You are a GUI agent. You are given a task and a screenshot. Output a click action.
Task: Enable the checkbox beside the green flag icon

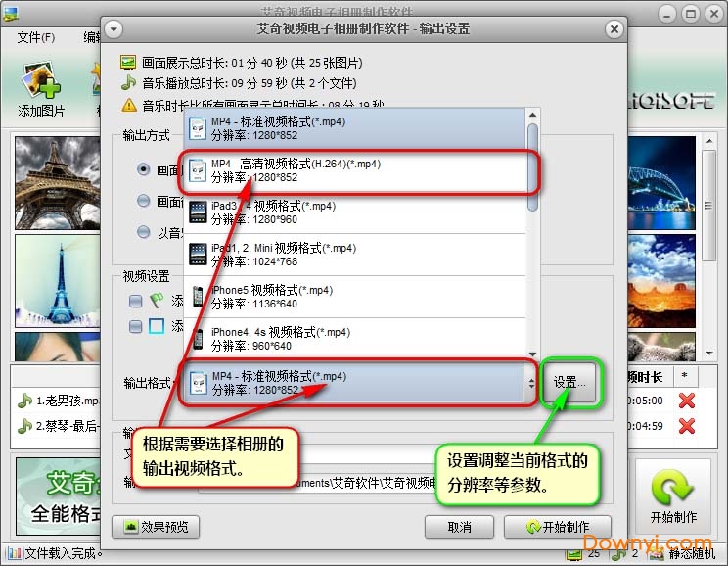135,302
